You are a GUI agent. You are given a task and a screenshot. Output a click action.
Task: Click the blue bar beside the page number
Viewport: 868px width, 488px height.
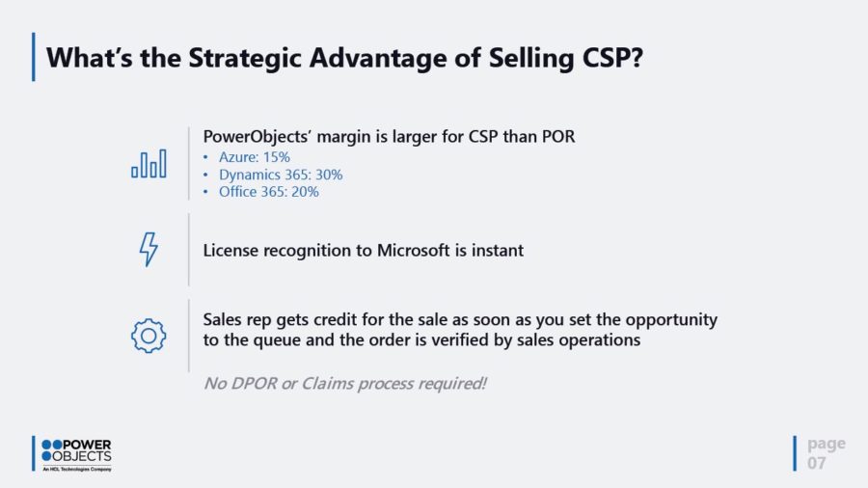point(796,453)
